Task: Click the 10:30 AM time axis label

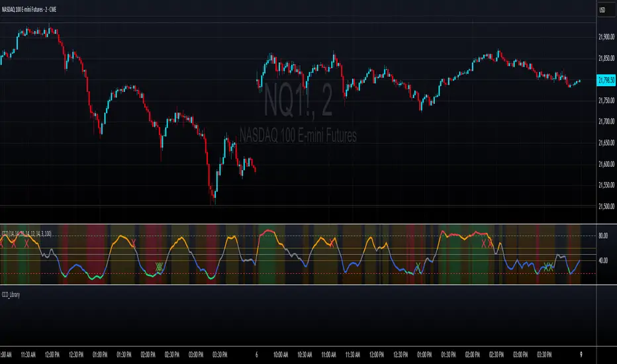Action: [305, 355]
